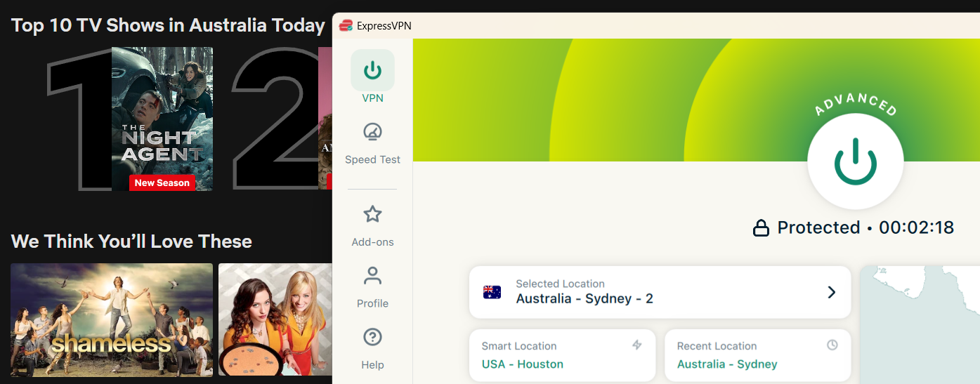The width and height of the screenshot is (980, 384).
Task: Click the ExpressVPN logo in title bar
Action: click(346, 26)
